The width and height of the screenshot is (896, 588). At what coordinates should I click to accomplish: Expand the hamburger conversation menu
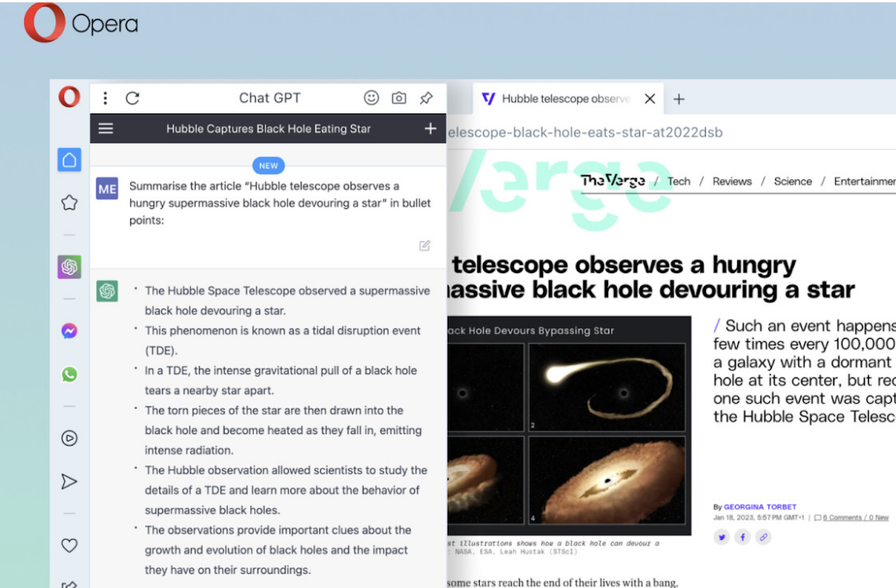click(x=106, y=128)
